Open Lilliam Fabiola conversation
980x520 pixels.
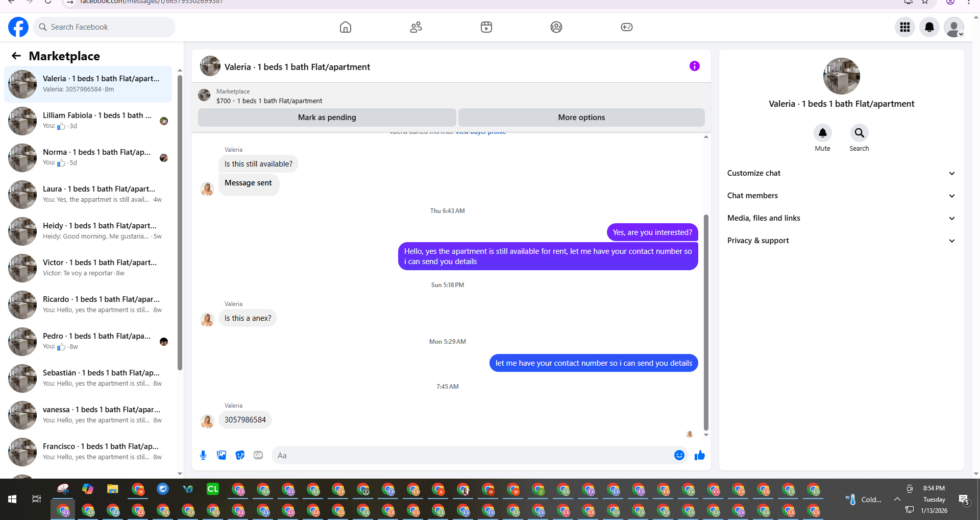[x=88, y=121]
